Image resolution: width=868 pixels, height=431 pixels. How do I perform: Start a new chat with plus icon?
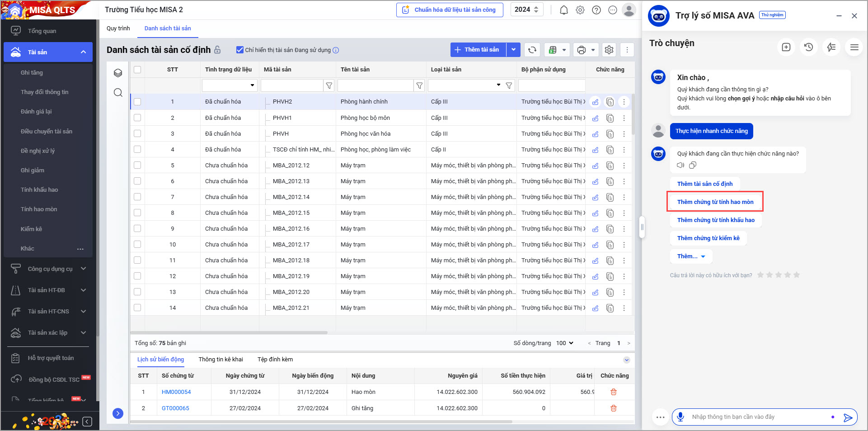786,47
